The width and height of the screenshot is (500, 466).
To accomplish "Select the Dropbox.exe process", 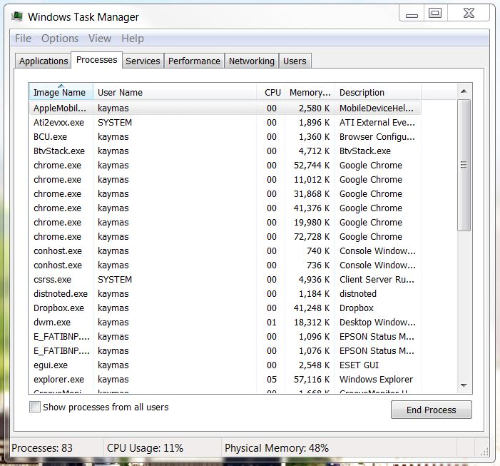I will pyautogui.click(x=225, y=308).
